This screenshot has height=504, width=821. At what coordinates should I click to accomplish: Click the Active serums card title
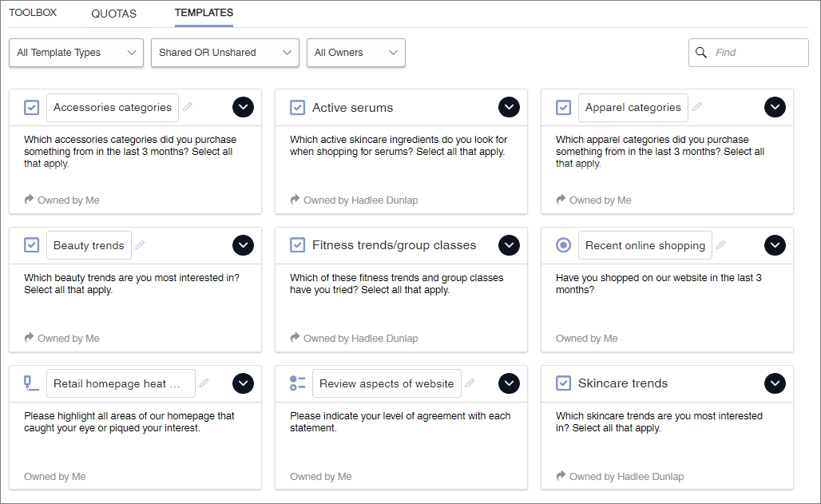pos(352,107)
